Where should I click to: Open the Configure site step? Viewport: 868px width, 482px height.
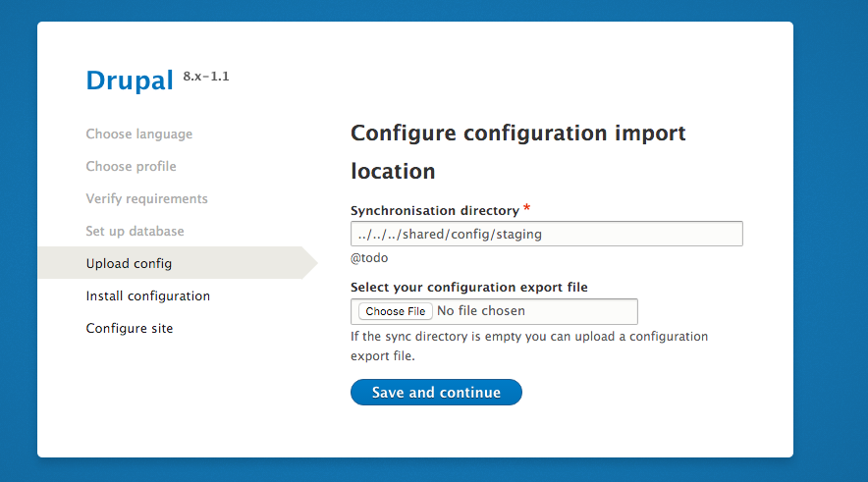(130, 329)
